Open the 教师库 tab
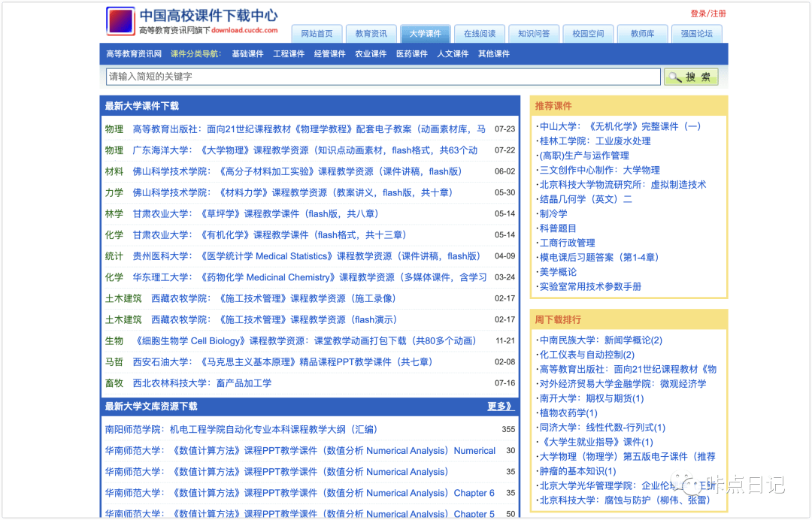The height and width of the screenshot is (520, 812). [642, 34]
